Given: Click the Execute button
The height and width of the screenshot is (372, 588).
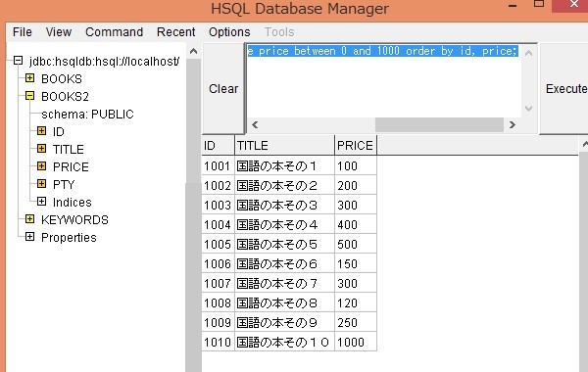Looking at the screenshot, I should click(x=564, y=89).
